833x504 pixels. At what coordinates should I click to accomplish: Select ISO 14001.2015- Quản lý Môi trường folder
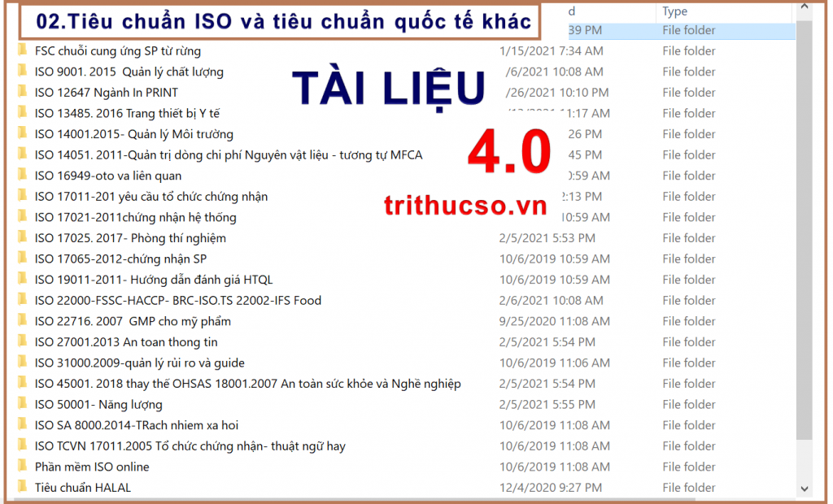point(133,134)
